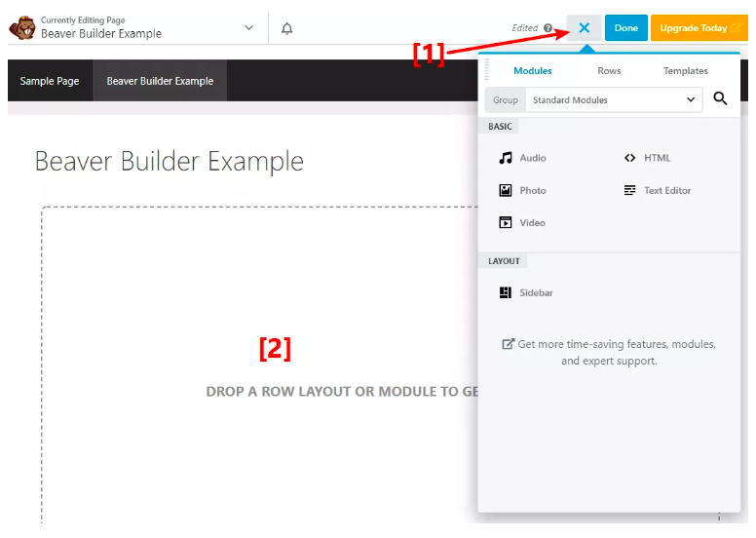Open the Sample Page menu item
This screenshot has width=756, height=538.
50,81
